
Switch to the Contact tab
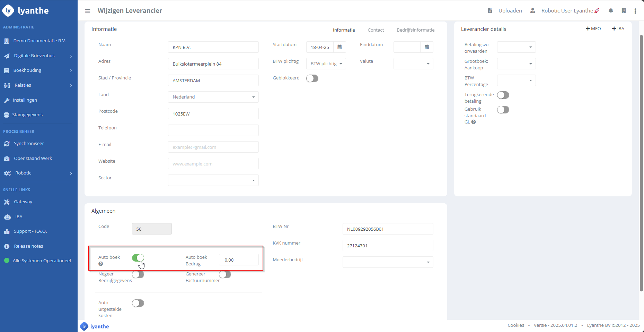[x=376, y=30]
